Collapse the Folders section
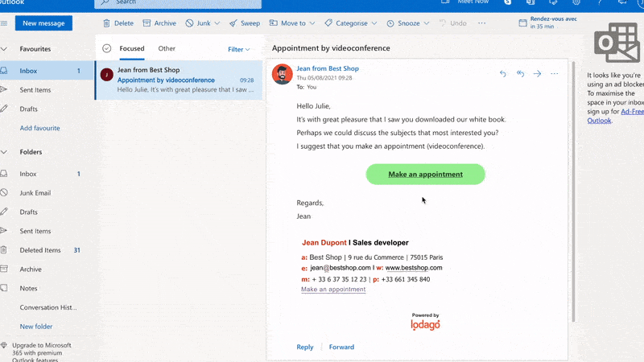This screenshot has height=362, width=644. click(x=4, y=152)
